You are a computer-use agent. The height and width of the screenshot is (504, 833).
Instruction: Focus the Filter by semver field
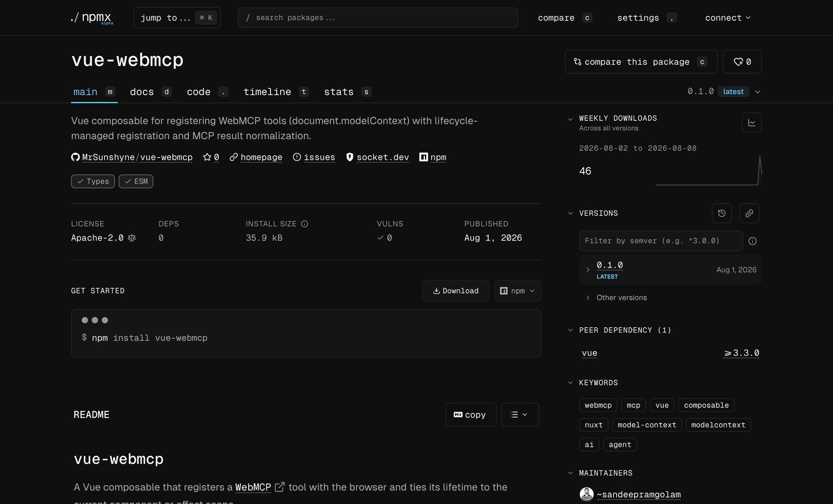661,241
